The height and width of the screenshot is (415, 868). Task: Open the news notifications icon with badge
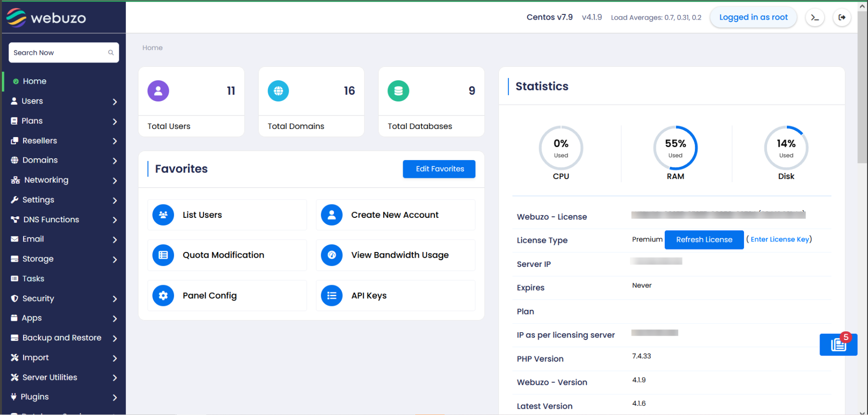[x=839, y=344]
